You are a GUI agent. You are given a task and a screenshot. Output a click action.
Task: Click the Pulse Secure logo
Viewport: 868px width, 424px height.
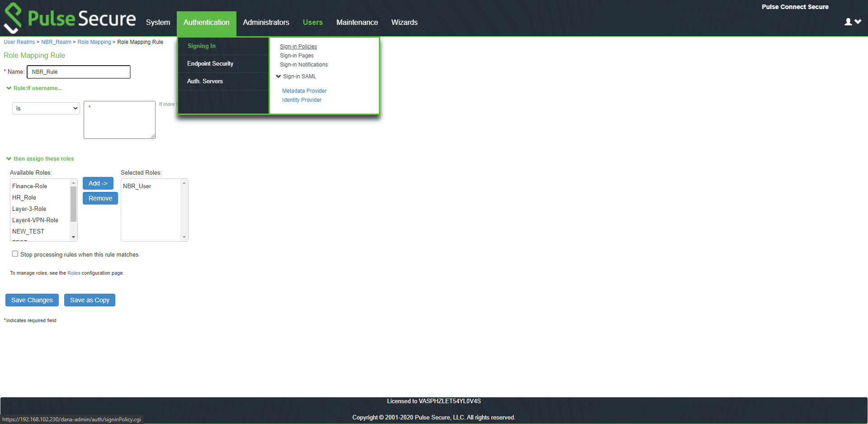(x=70, y=18)
